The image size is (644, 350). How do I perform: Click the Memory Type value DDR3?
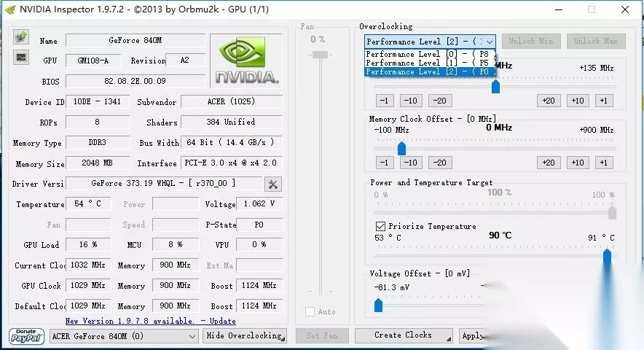98,142
